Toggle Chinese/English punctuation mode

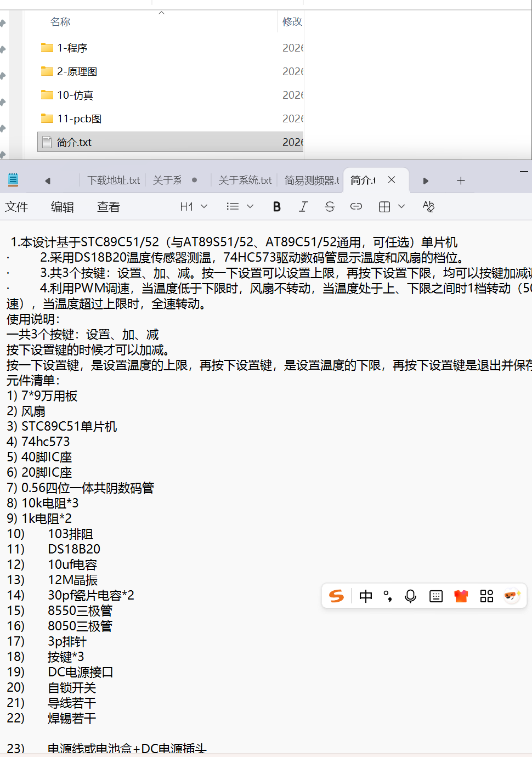pyautogui.click(x=388, y=596)
